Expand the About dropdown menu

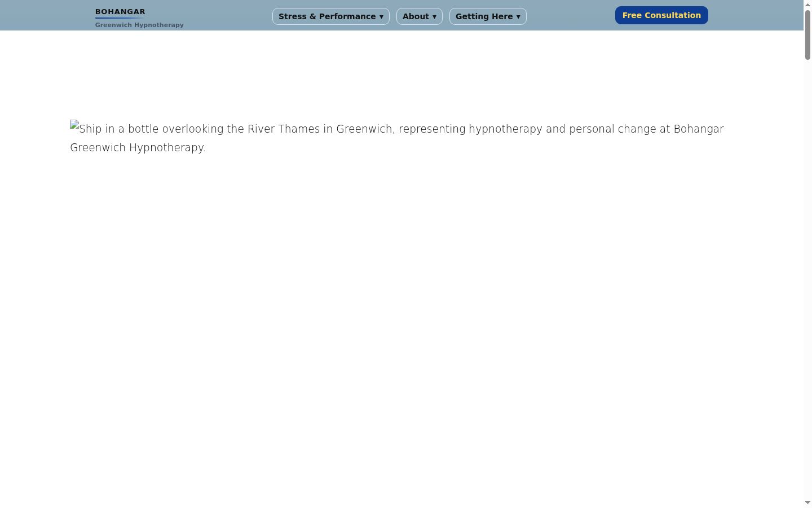click(420, 16)
